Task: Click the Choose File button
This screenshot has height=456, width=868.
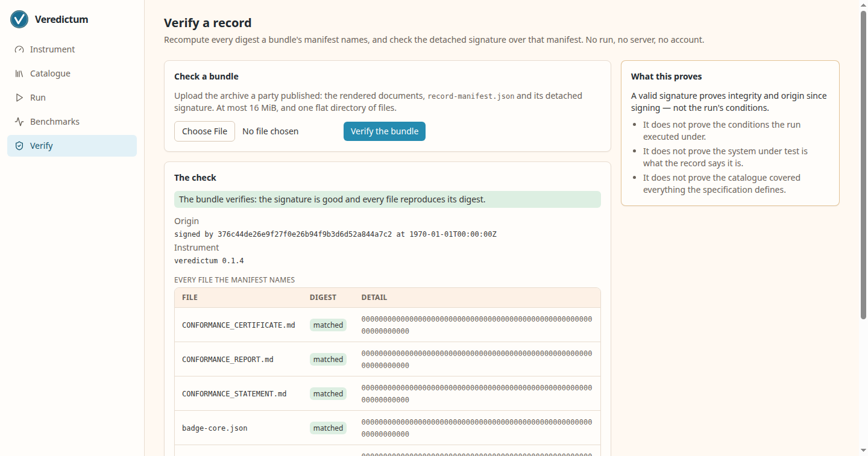Action: [204, 131]
